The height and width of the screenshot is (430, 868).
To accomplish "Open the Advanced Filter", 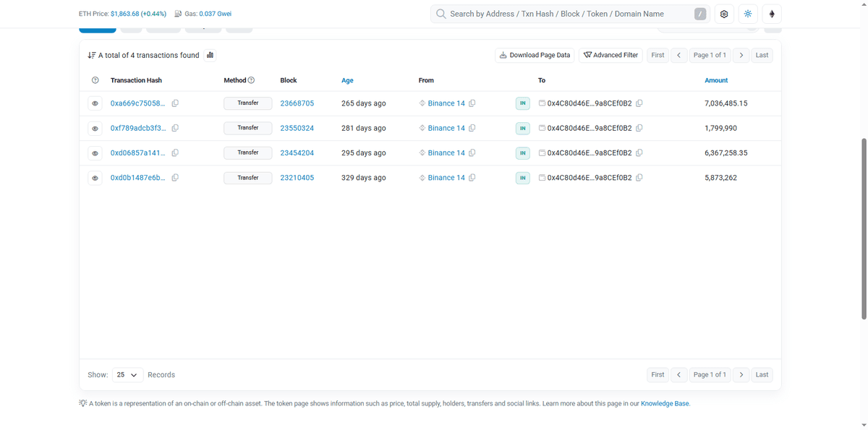I will (x=610, y=55).
